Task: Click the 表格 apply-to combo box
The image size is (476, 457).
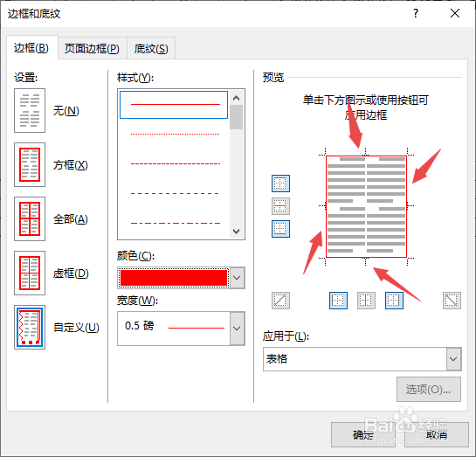Action: 362,359
